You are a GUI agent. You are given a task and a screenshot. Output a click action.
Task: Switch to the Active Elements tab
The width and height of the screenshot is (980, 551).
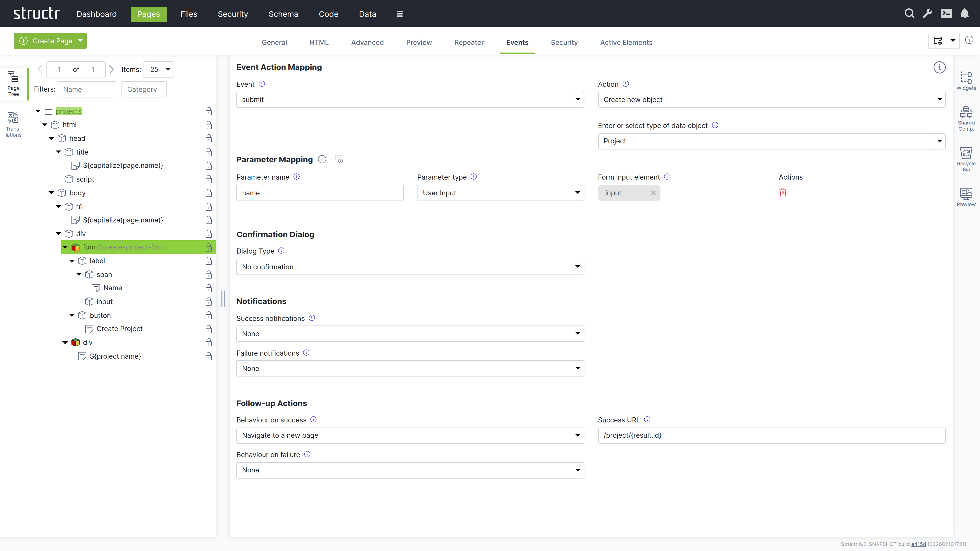pyautogui.click(x=626, y=42)
